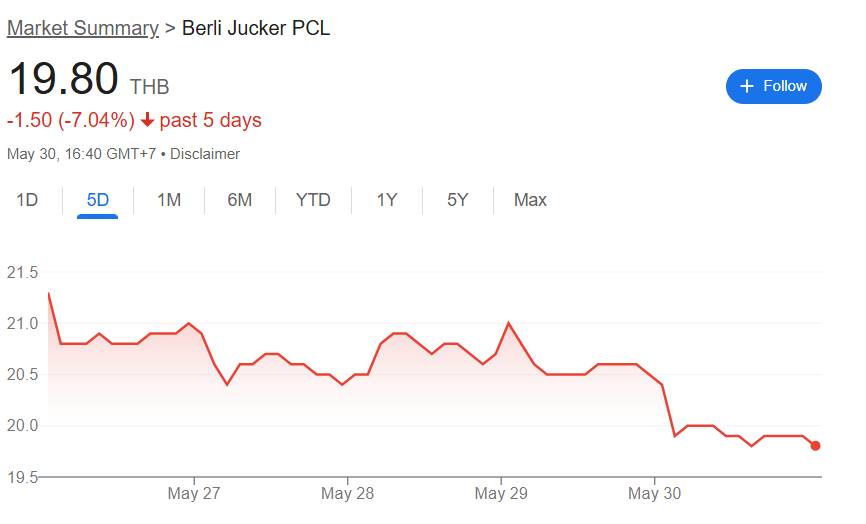This screenshot has height=524, width=866.
Task: Select the 5D range tab
Action: tap(98, 200)
